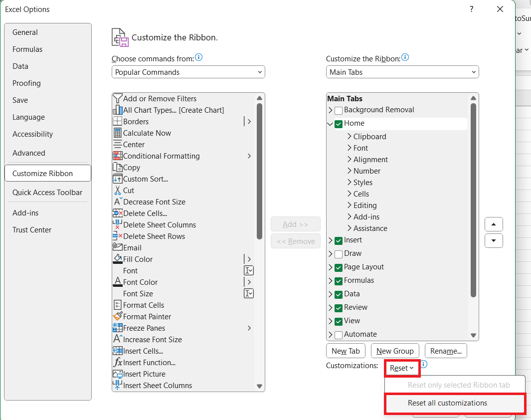531x420 pixels.
Task: Uncheck the Home tab checkbox
Action: click(x=339, y=124)
